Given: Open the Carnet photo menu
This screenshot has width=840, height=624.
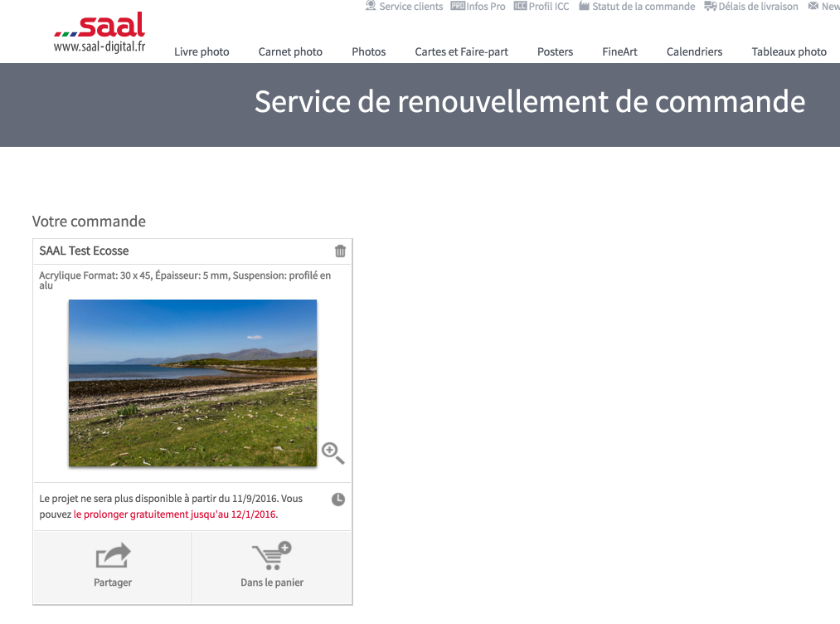Looking at the screenshot, I should (x=290, y=52).
